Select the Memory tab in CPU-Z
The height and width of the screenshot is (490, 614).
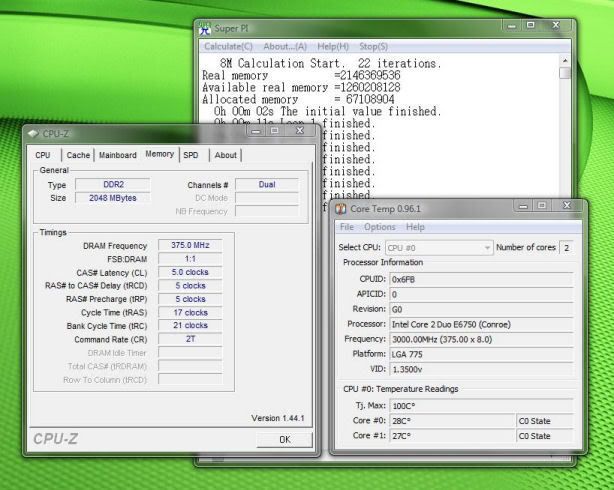(x=159, y=154)
